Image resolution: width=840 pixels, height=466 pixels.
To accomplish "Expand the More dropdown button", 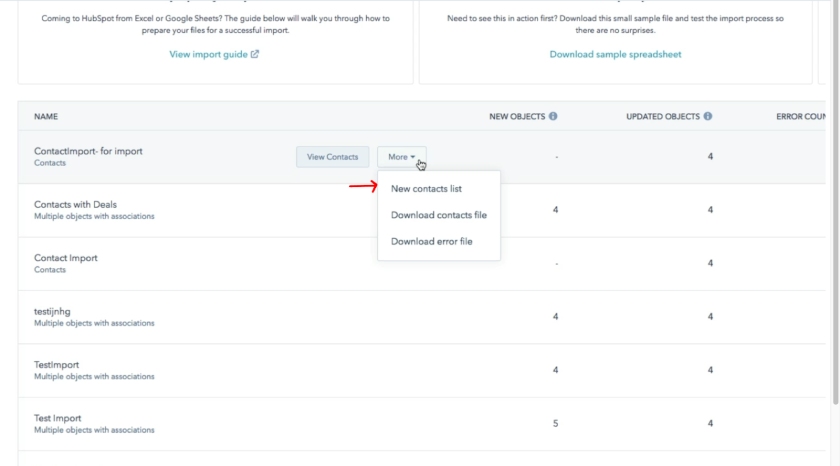I will (x=401, y=157).
